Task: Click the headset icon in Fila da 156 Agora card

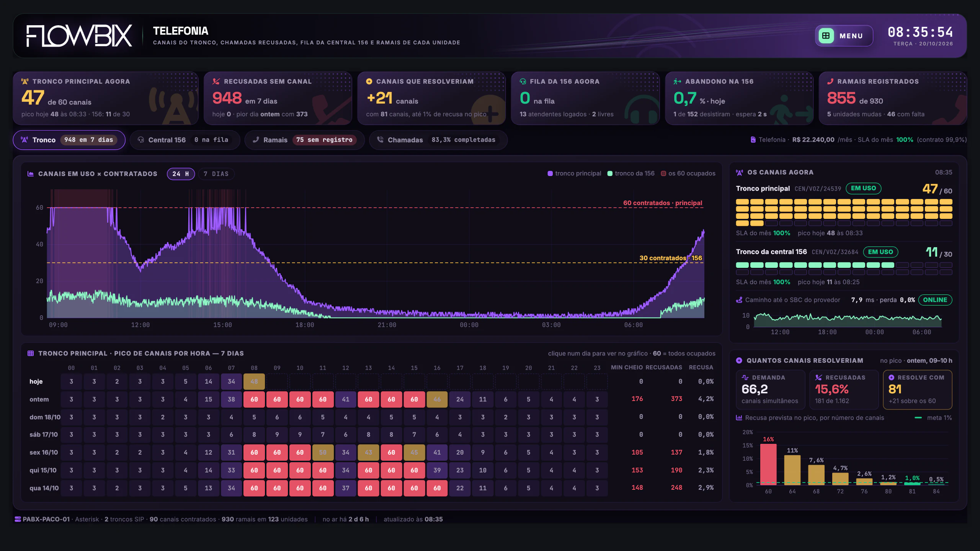Action: click(x=523, y=82)
